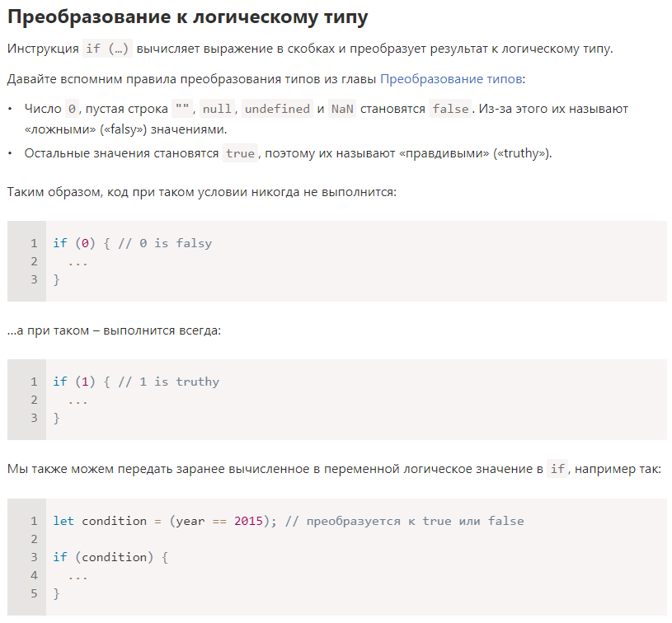Click the inline code «if (…)» in the first paragraph

pos(107,49)
